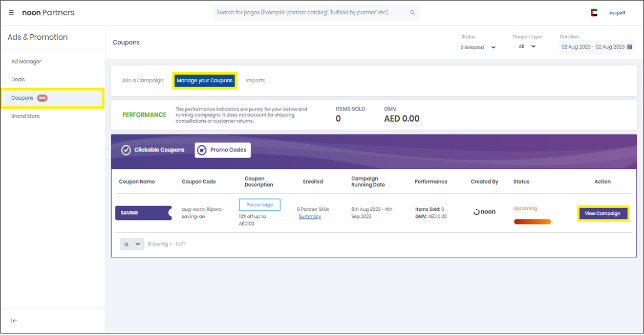Open the hamburger menu icon
The height and width of the screenshot is (335, 644).
pyautogui.click(x=11, y=13)
